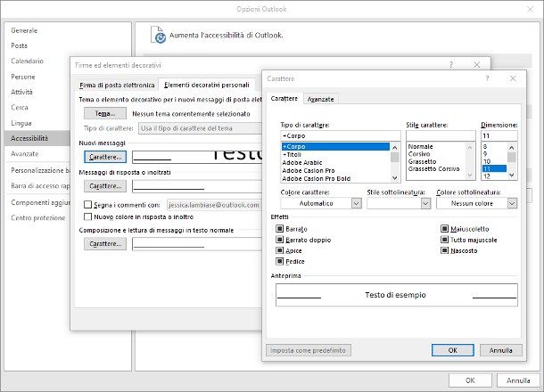This screenshot has height=392, width=544.
Task: Click the Dimensione input field
Action: coord(499,135)
